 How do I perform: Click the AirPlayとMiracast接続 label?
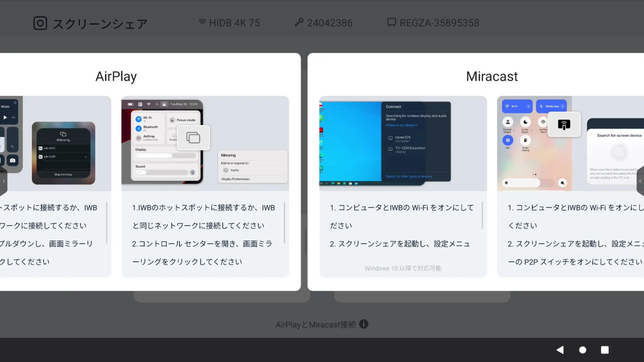pyautogui.click(x=316, y=324)
